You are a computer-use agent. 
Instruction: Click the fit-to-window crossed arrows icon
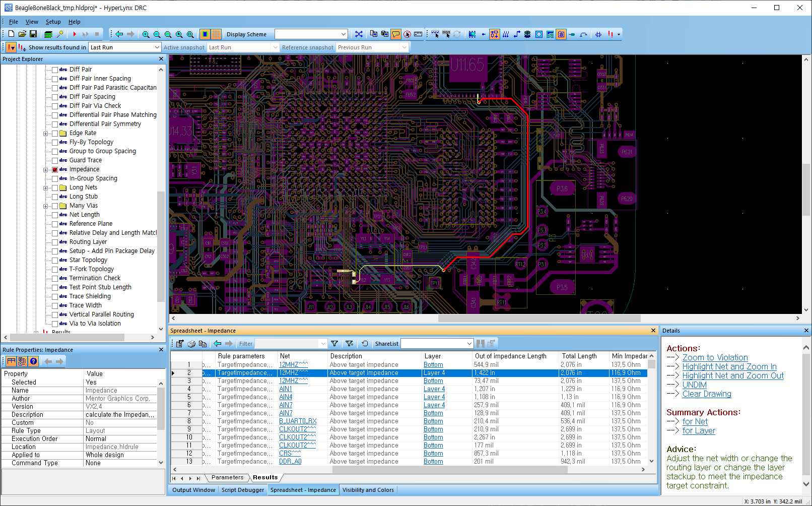[x=359, y=34]
